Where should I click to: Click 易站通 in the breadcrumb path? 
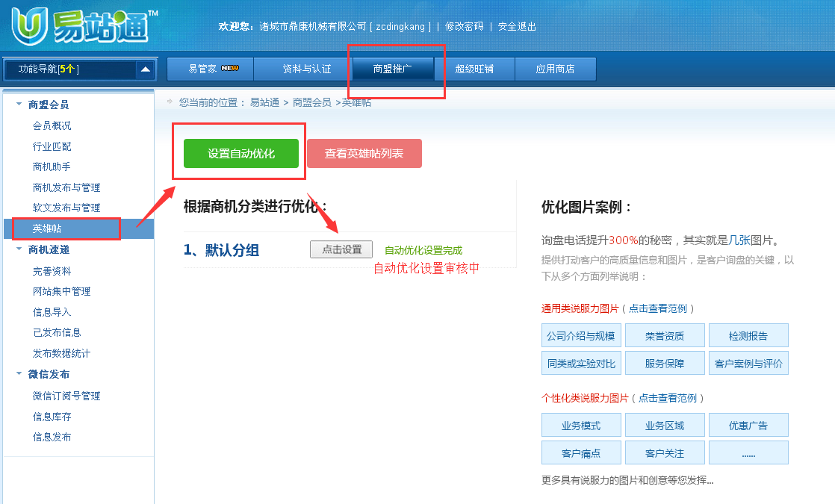(x=264, y=102)
